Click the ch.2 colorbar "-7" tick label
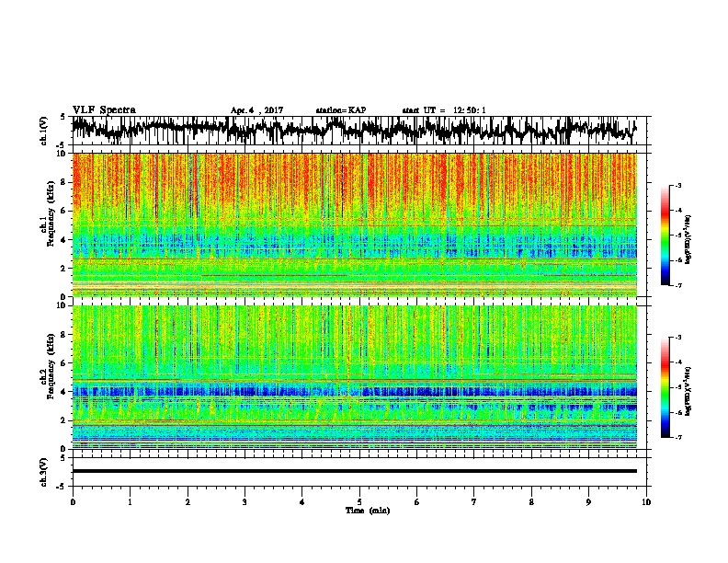This screenshot has width=728, height=563. coord(678,437)
